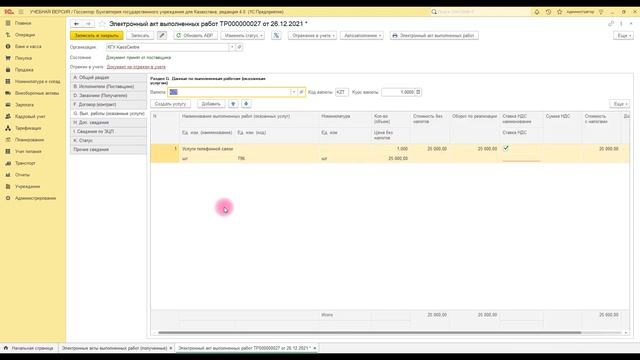Expand the Отражение в учете dropdown
The image size is (640, 360).
(x=312, y=36)
